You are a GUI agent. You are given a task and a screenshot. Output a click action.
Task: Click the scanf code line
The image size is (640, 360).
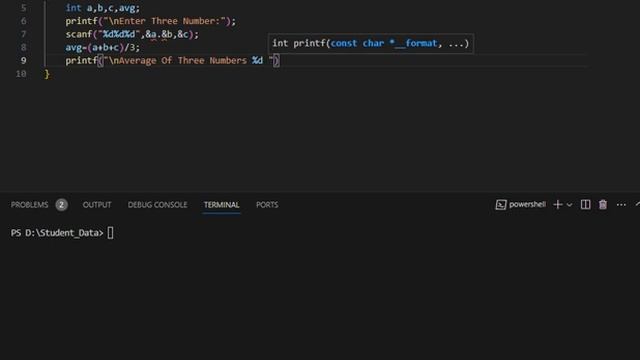tap(132, 34)
